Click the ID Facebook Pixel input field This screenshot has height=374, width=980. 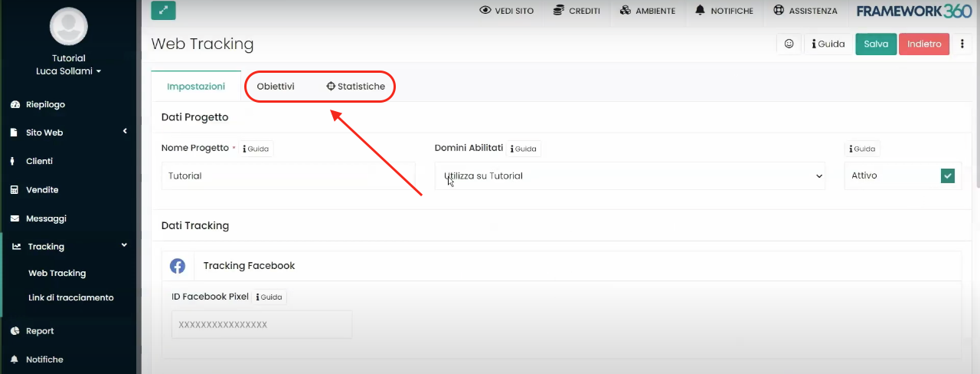point(262,324)
